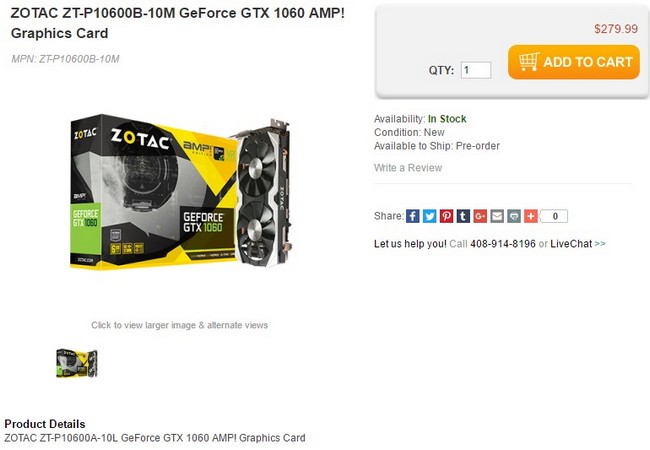Click 'Click to view larger image' text

179,325
